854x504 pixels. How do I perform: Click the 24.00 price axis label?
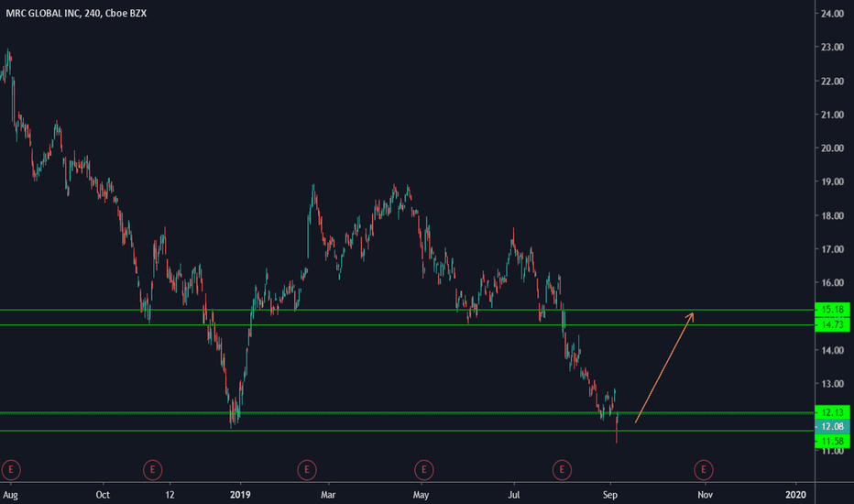click(x=832, y=14)
